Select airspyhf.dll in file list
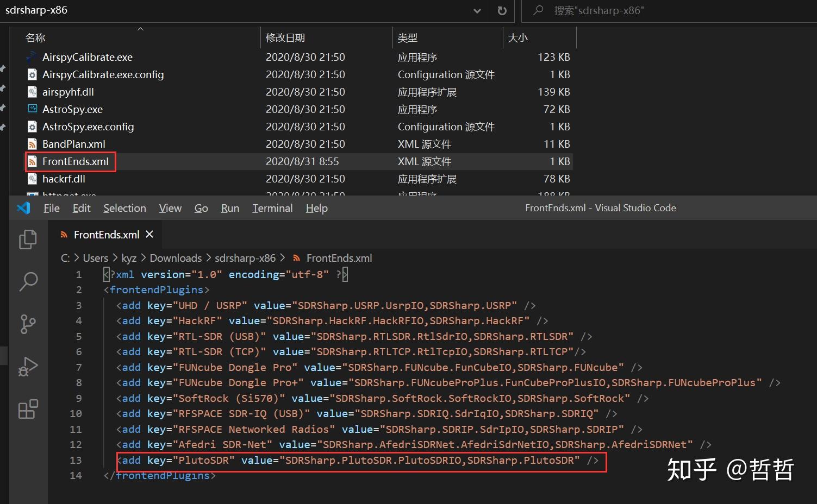 coord(68,92)
